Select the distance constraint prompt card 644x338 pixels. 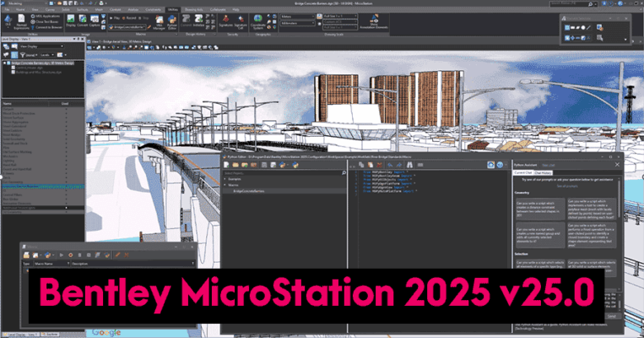pyautogui.click(x=540, y=209)
